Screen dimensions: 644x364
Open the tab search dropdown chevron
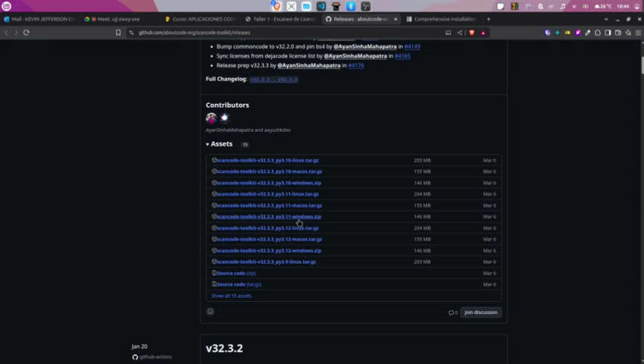click(x=606, y=19)
